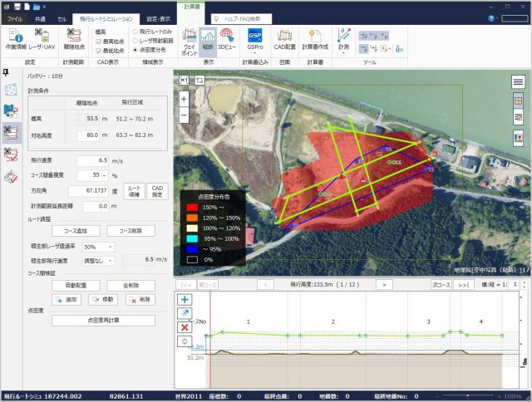This screenshot has height=402, width=532.
Task: Open the map hamburger menu
Action: (x=517, y=82)
